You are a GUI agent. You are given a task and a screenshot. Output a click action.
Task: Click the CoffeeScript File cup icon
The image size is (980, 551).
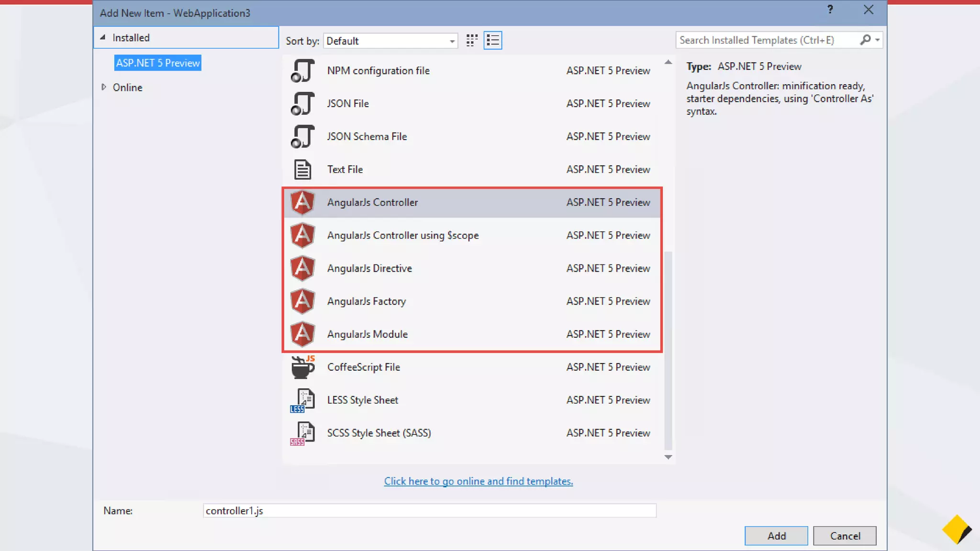point(302,367)
